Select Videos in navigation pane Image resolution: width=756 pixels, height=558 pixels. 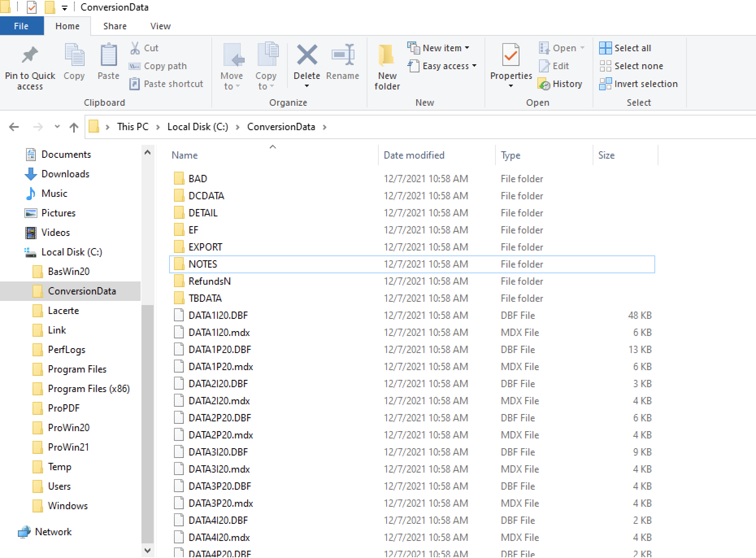click(48, 233)
